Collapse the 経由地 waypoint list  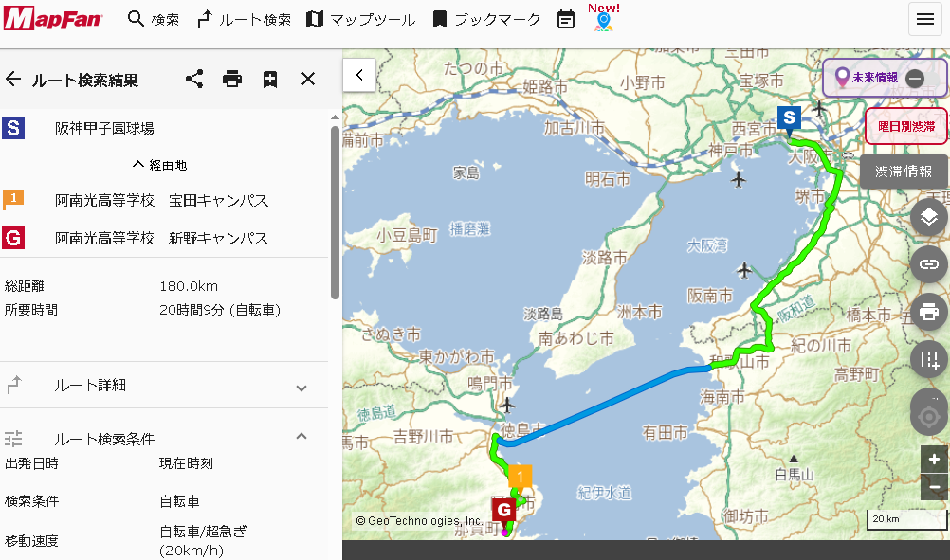point(159,164)
